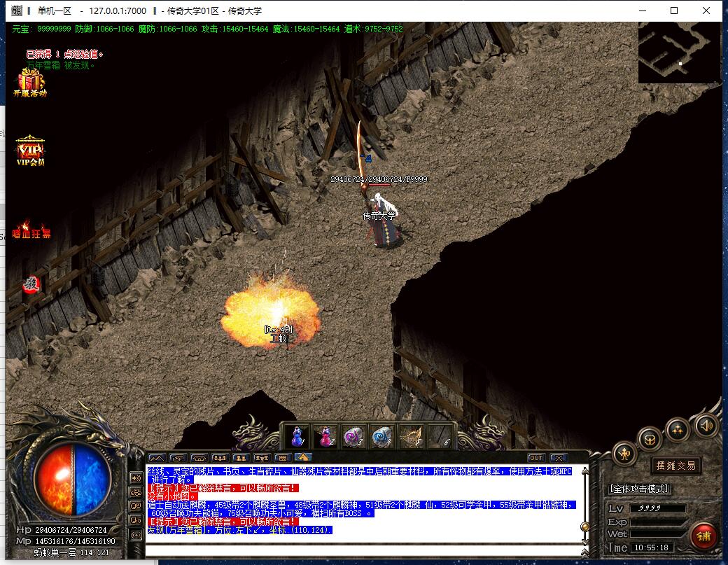Click the 发现[万年雪霜] coordinate message
Viewport: 728px width, 565px height.
pos(239,530)
